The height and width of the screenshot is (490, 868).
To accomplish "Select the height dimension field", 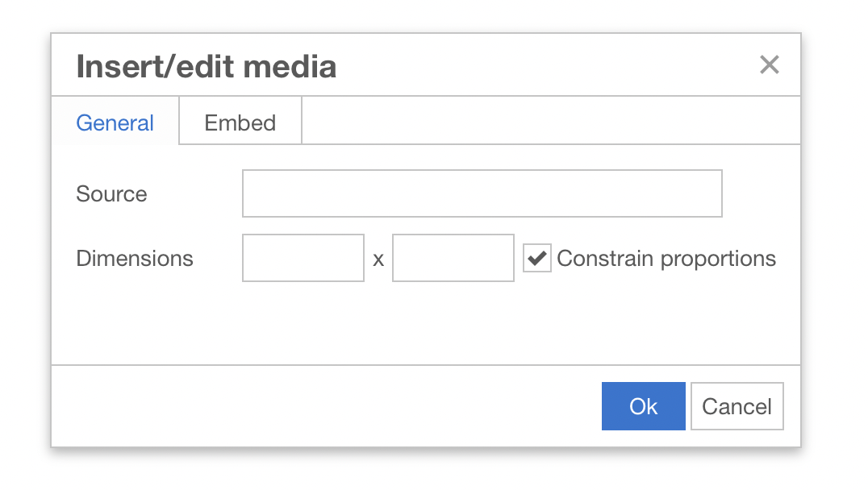I will point(453,257).
